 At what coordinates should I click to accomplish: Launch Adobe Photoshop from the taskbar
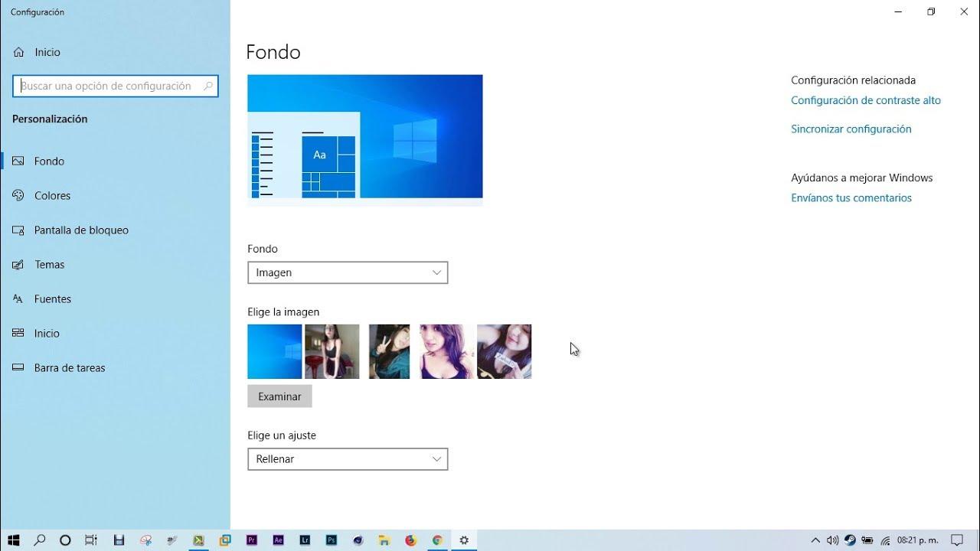coord(332,540)
